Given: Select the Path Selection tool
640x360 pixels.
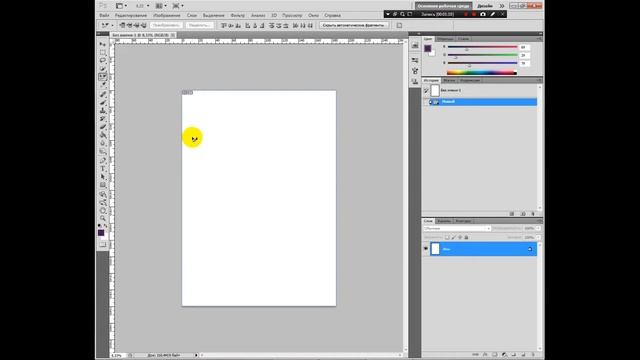Looking at the screenshot, I should (x=103, y=177).
